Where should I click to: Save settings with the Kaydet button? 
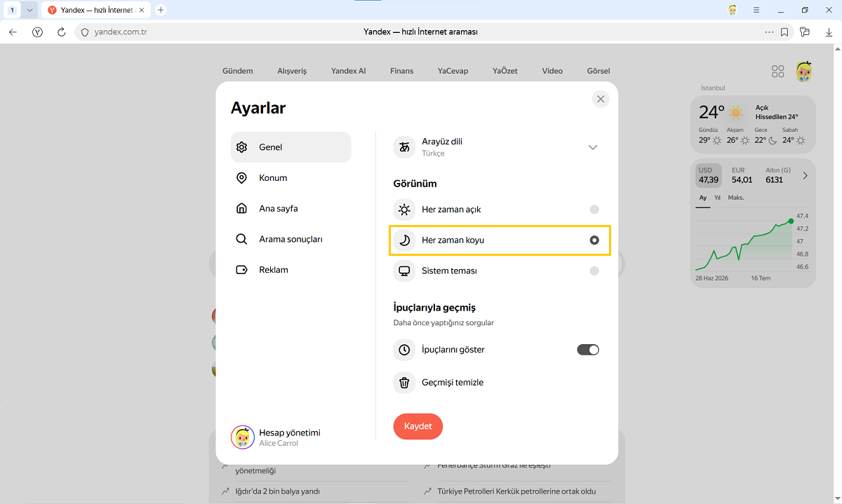coord(418,426)
